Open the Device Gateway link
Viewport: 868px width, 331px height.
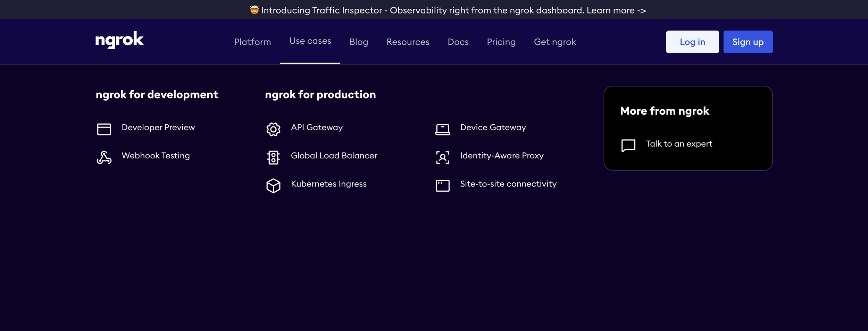click(x=493, y=127)
